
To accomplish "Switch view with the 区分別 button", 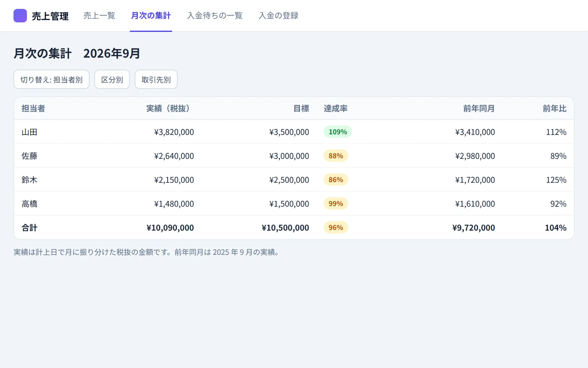I will (112, 79).
